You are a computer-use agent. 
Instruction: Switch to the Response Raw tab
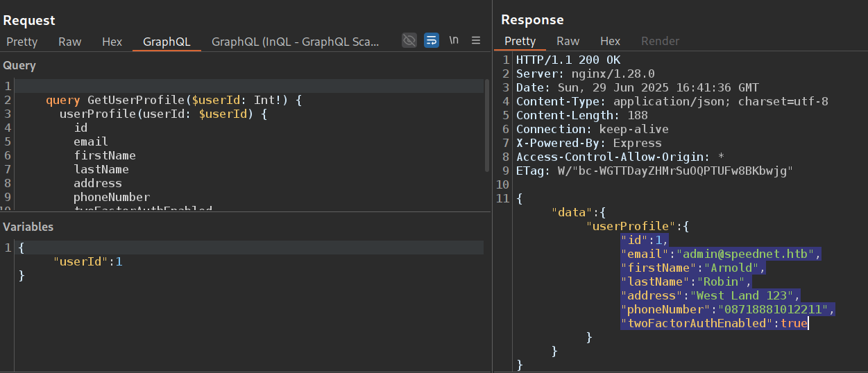click(568, 41)
